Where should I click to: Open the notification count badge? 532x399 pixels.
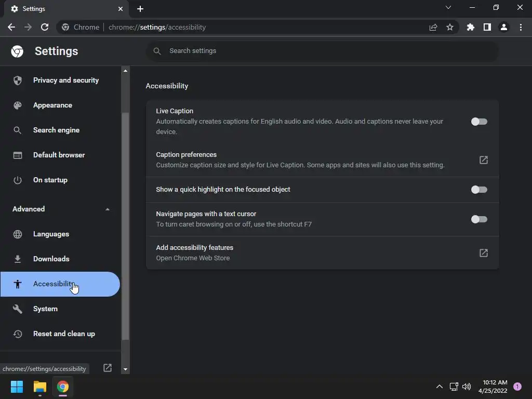point(517,387)
